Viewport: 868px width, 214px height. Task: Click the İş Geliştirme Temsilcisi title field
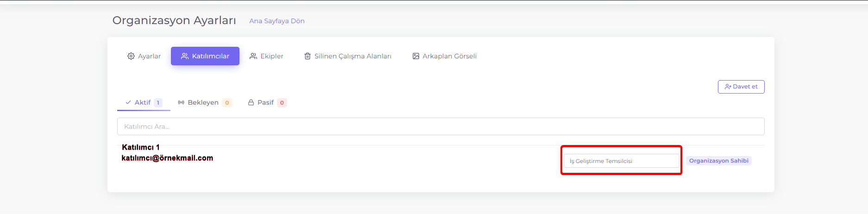coord(621,161)
